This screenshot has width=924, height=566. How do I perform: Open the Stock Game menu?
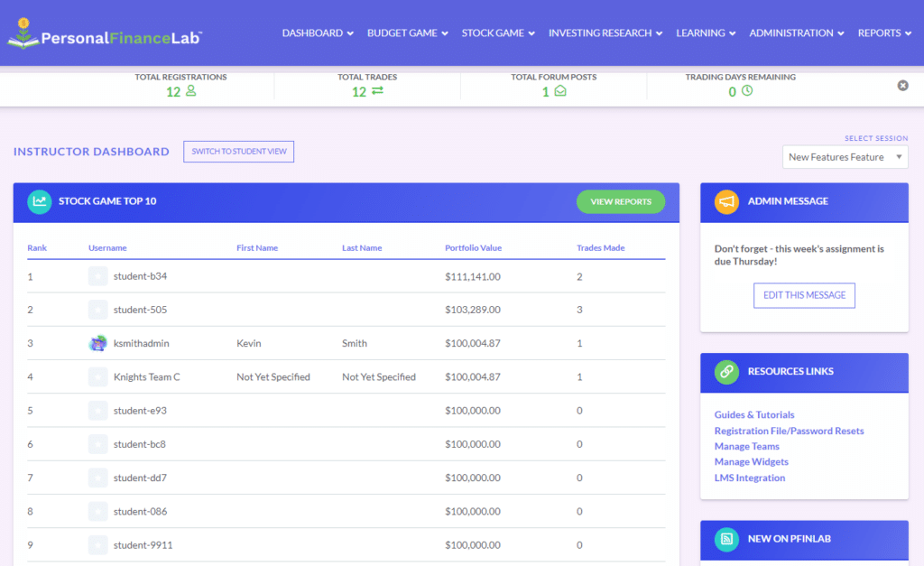pyautogui.click(x=498, y=33)
